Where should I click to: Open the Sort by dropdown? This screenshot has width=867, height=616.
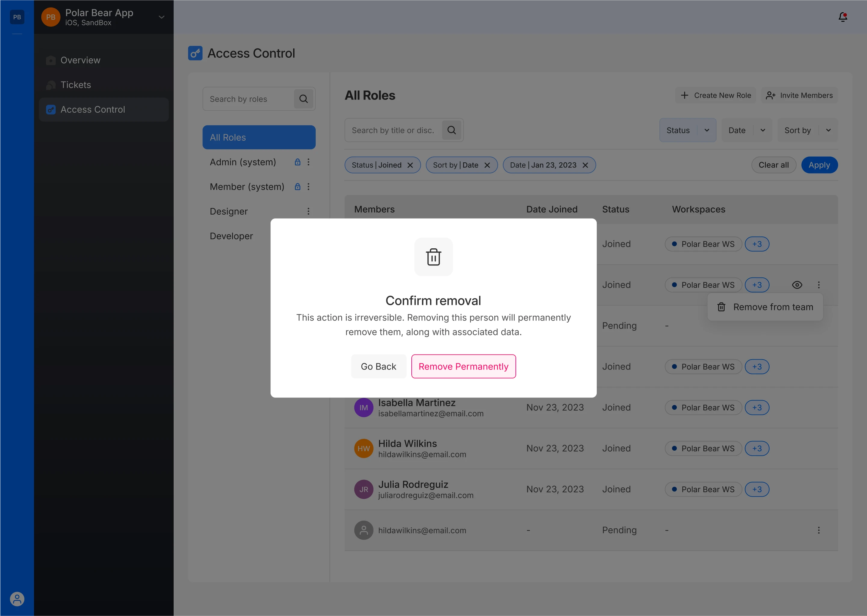[828, 130]
